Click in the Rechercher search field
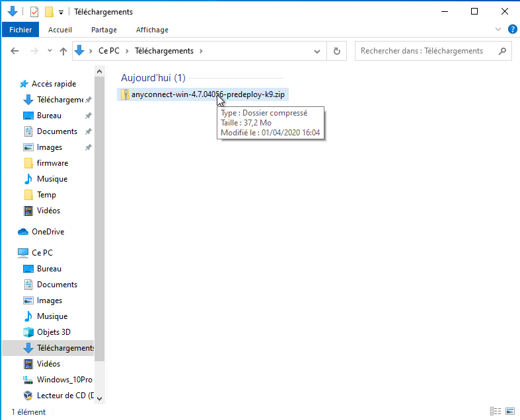Image resolution: width=520 pixels, height=420 pixels. (x=423, y=51)
